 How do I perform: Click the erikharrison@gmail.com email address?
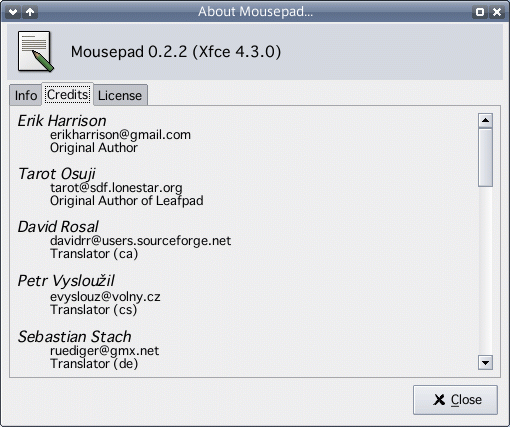120,135
